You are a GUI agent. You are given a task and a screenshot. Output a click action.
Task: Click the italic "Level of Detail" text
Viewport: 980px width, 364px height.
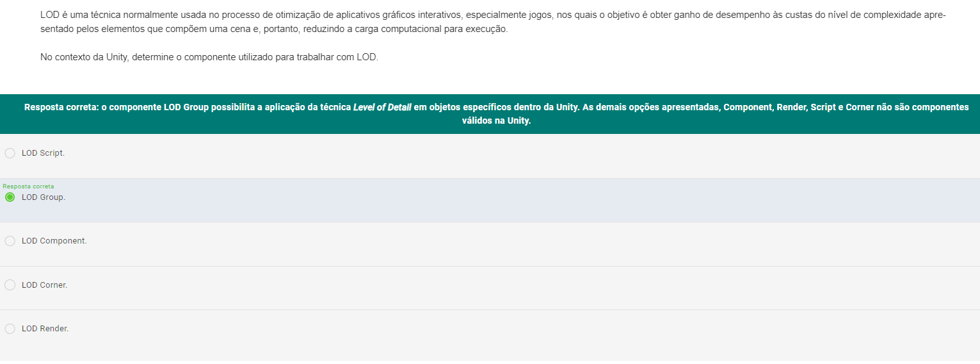[382, 107]
